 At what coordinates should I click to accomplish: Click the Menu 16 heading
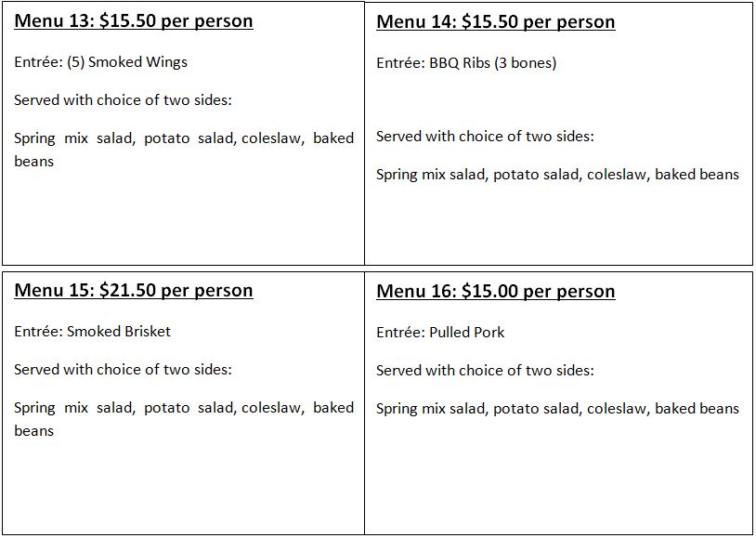click(x=495, y=292)
